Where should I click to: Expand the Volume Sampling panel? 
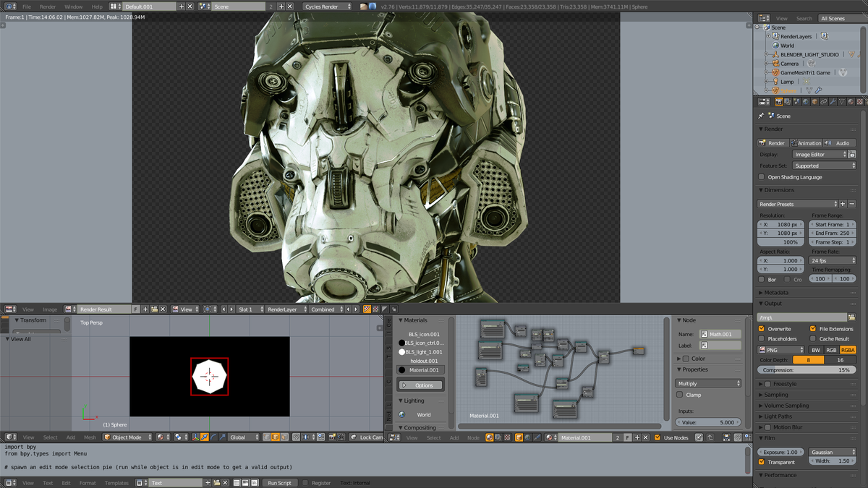[786, 406]
